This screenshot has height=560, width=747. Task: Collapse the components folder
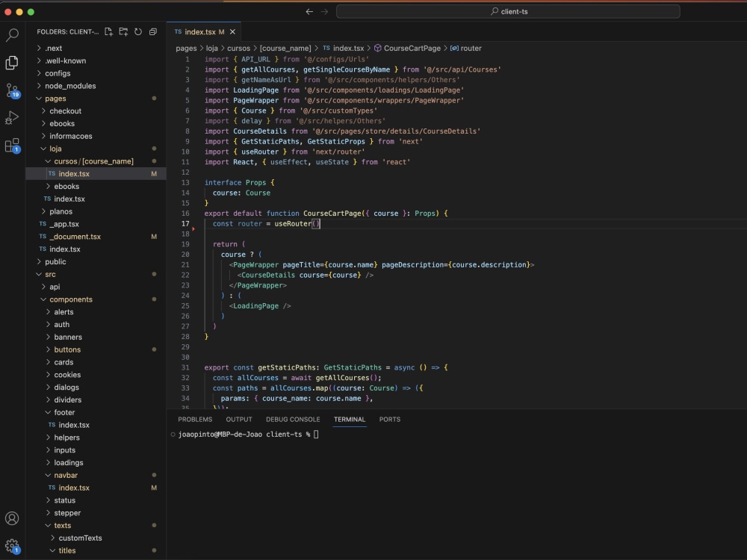[x=71, y=299]
